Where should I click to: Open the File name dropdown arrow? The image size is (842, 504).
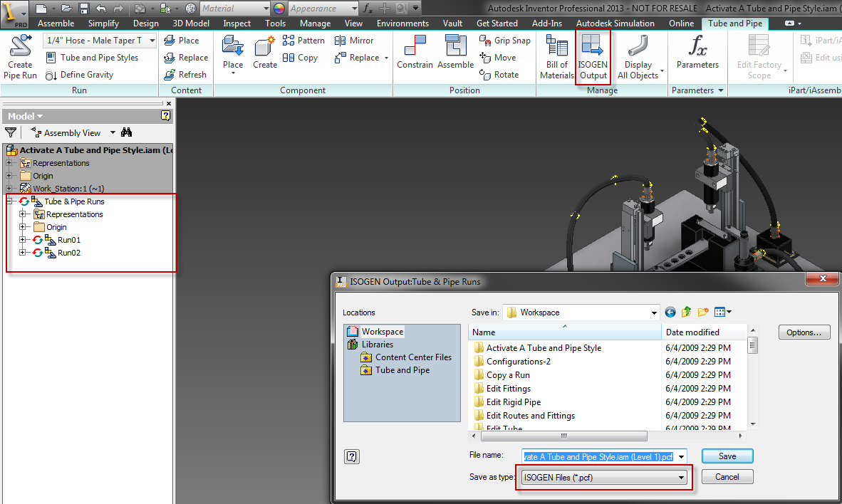(681, 457)
